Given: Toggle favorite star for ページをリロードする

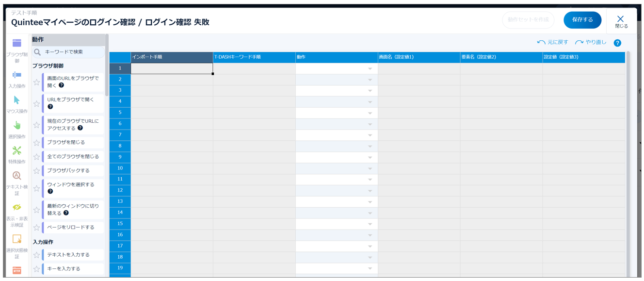Looking at the screenshot, I should pyautogui.click(x=36, y=227).
